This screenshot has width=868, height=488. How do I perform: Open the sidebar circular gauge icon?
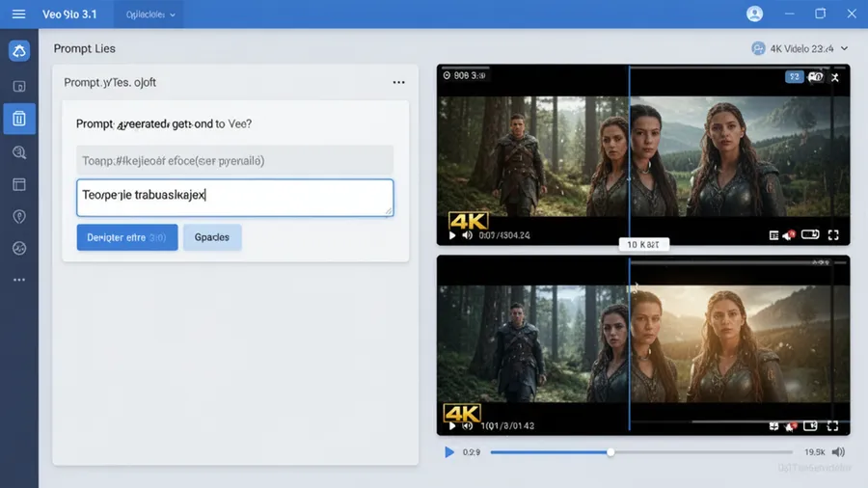(x=19, y=248)
